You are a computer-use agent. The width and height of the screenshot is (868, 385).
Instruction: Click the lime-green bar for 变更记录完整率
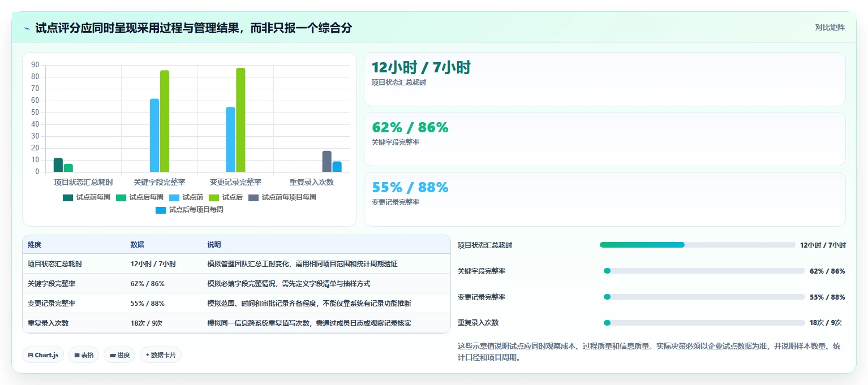240,120
